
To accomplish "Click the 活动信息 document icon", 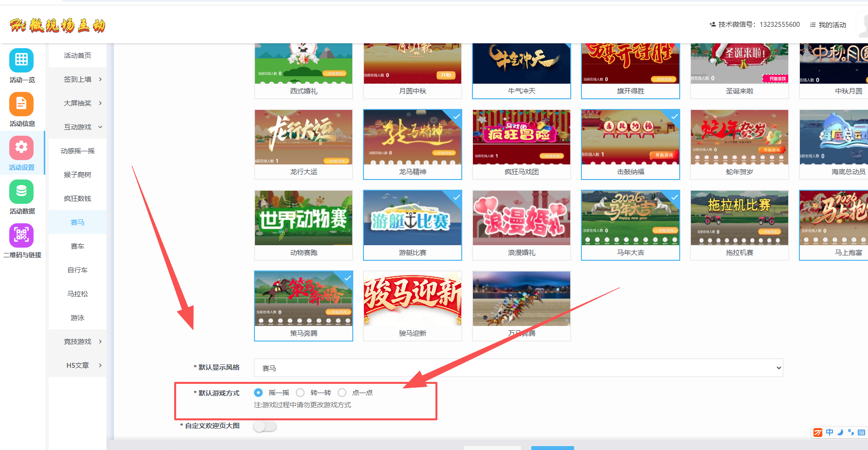I will (x=21, y=104).
